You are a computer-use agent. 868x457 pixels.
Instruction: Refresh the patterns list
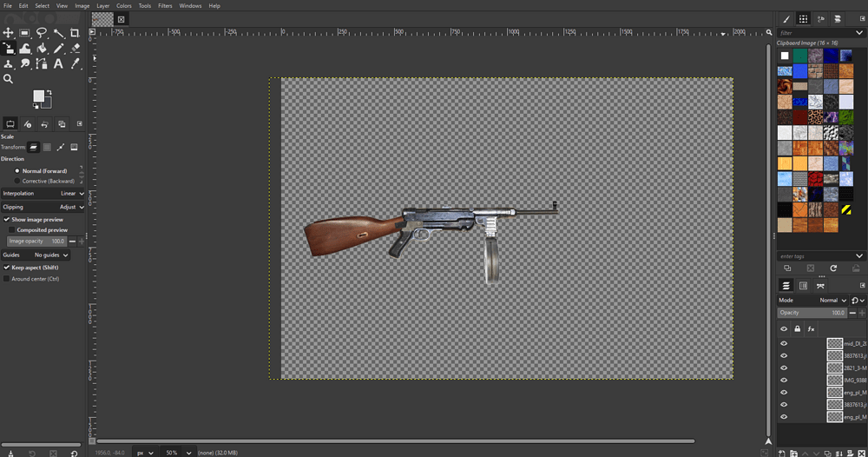click(833, 268)
